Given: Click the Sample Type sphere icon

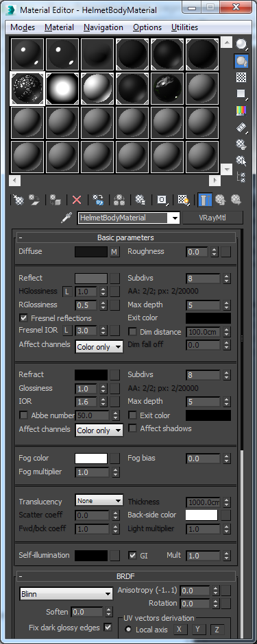Looking at the screenshot, I should click(241, 44).
